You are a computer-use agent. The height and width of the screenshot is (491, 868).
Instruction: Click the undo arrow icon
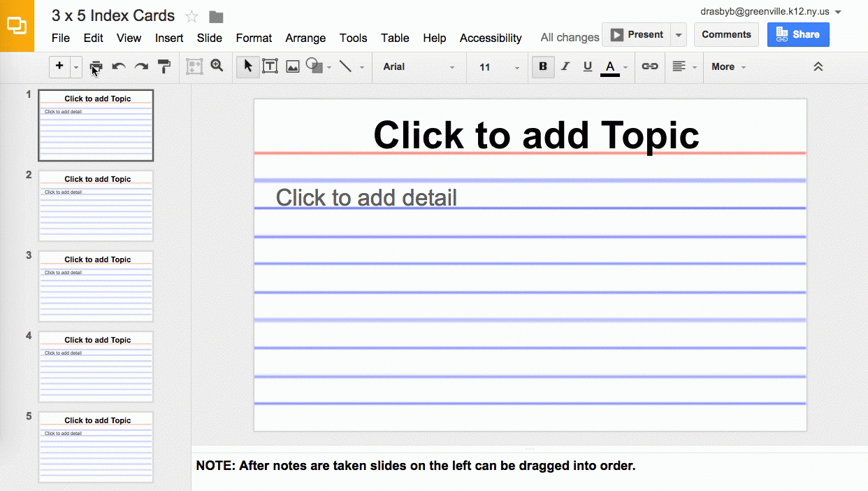pyautogui.click(x=119, y=67)
